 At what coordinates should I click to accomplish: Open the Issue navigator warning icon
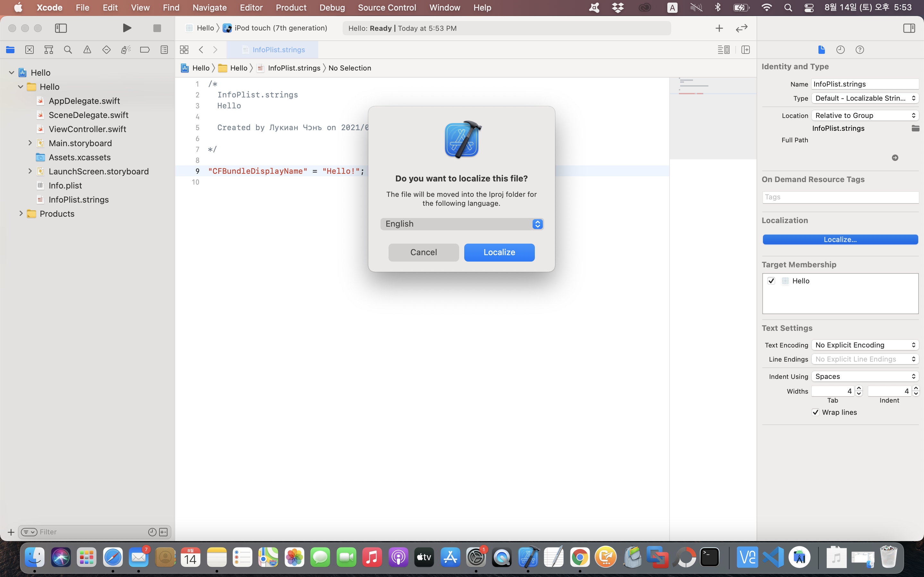coord(87,50)
